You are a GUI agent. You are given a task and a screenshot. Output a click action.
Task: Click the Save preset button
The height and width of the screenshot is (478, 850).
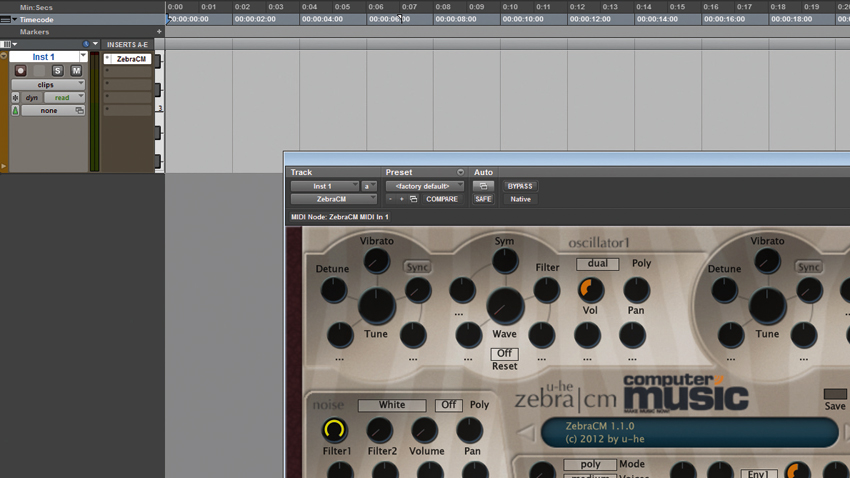[835, 394]
